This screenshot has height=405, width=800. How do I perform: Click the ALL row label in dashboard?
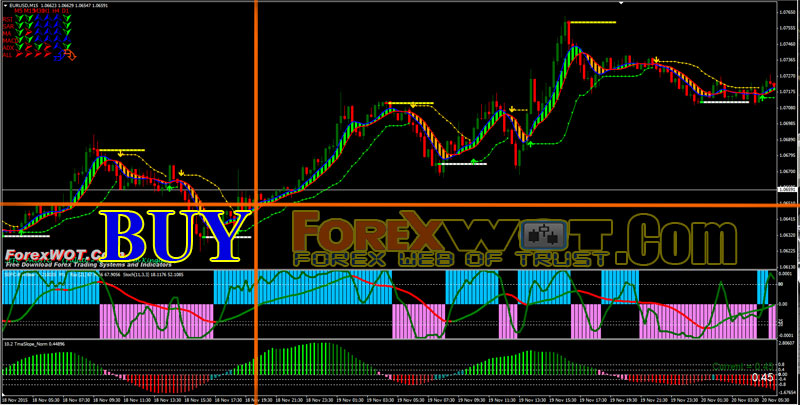click(7, 55)
